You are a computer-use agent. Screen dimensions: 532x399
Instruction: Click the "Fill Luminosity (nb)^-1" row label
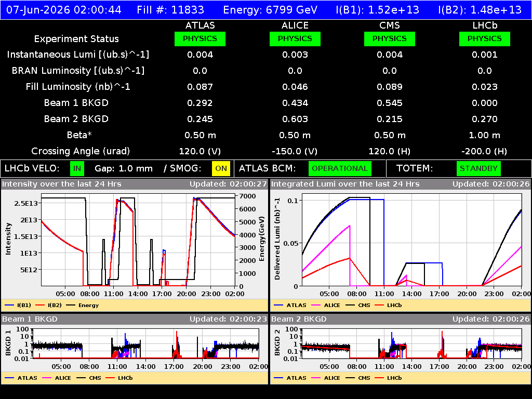(78, 87)
